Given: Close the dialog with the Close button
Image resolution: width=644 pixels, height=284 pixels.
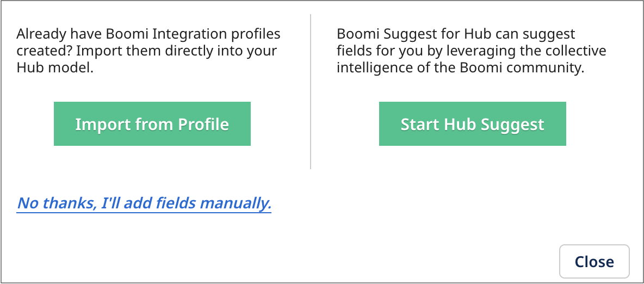Looking at the screenshot, I should [594, 262].
